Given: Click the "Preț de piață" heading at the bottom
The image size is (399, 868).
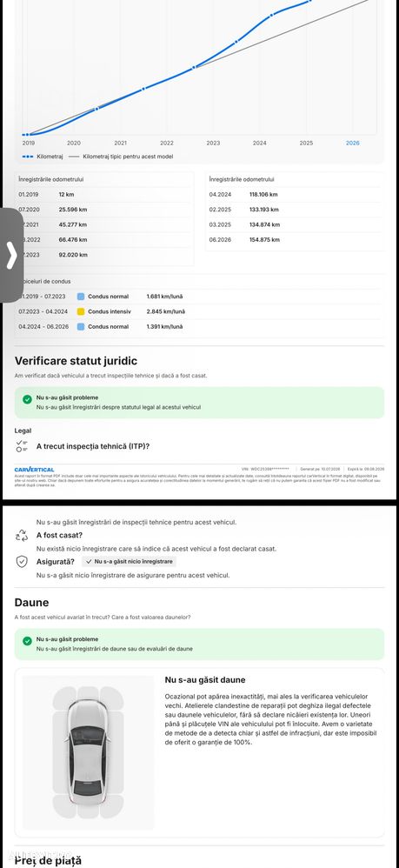Looking at the screenshot, I should 48,860.
